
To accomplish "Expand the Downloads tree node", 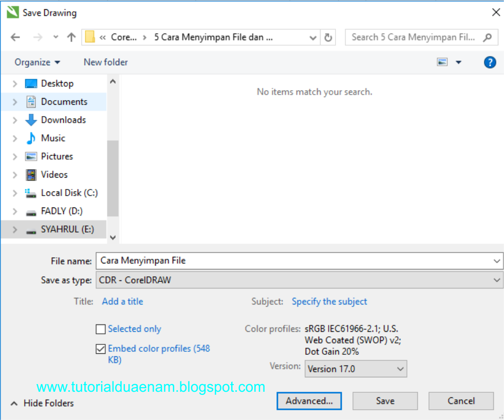I will click(x=15, y=120).
